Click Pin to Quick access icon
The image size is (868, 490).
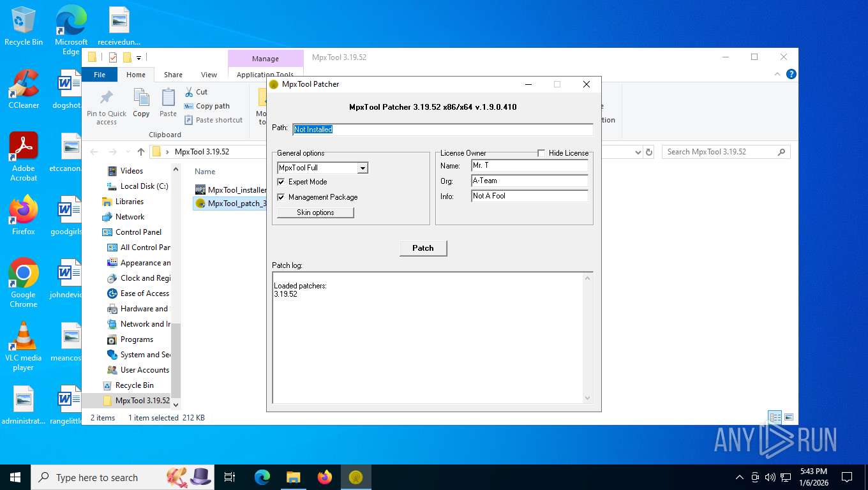(107, 107)
